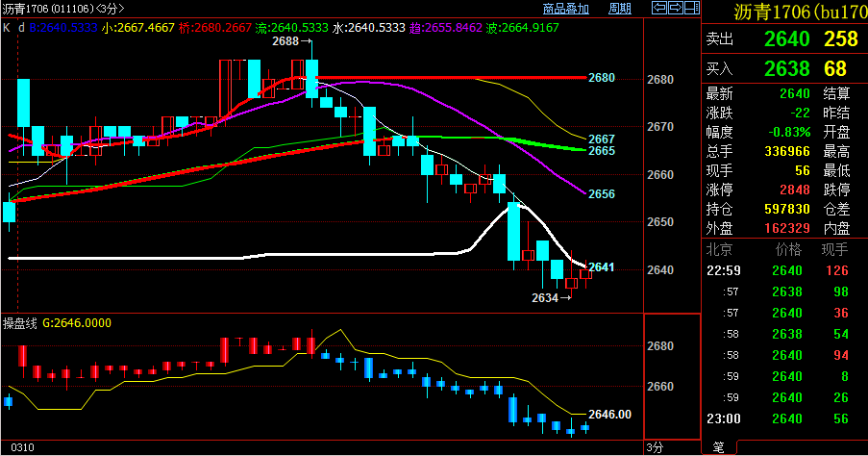The image size is (868, 456).
Task: Toggle the split panel layout icon
Action: coord(692,8)
